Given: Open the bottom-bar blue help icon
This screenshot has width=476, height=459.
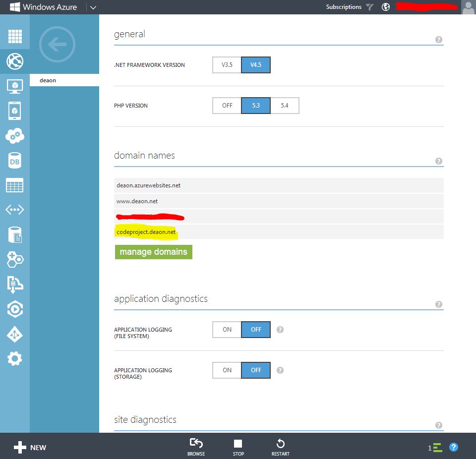Looking at the screenshot, I should [x=454, y=447].
